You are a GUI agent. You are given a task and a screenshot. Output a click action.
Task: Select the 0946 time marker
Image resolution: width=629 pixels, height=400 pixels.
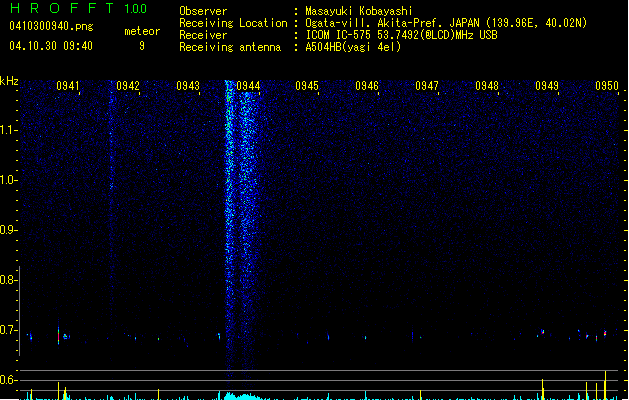pyautogui.click(x=367, y=86)
